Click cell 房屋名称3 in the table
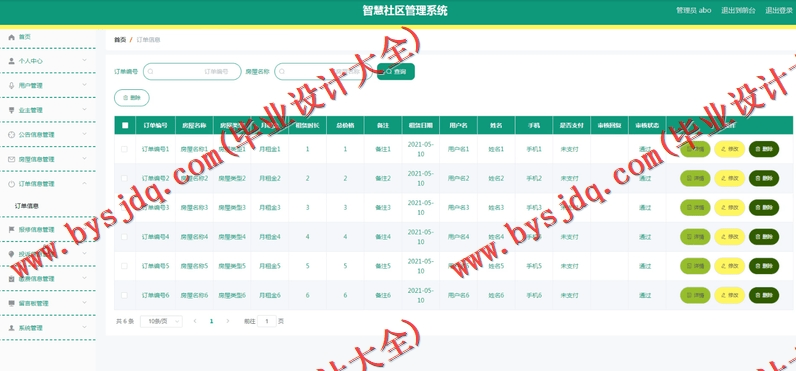 click(194, 208)
